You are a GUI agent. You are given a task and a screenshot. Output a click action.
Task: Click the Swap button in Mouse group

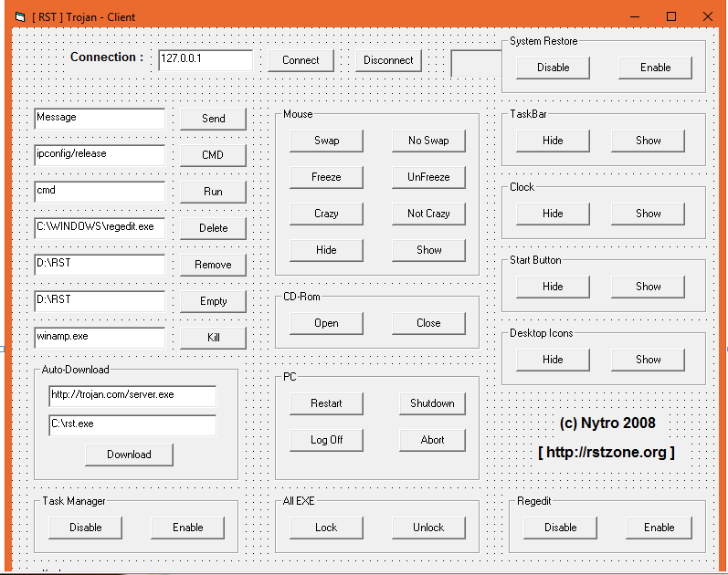(326, 141)
